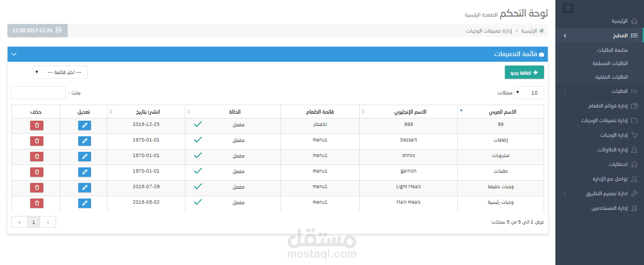Image resolution: width=644 pixels, height=265 pixels.
Task: Click the بحث search input field
Action: tap(39, 93)
